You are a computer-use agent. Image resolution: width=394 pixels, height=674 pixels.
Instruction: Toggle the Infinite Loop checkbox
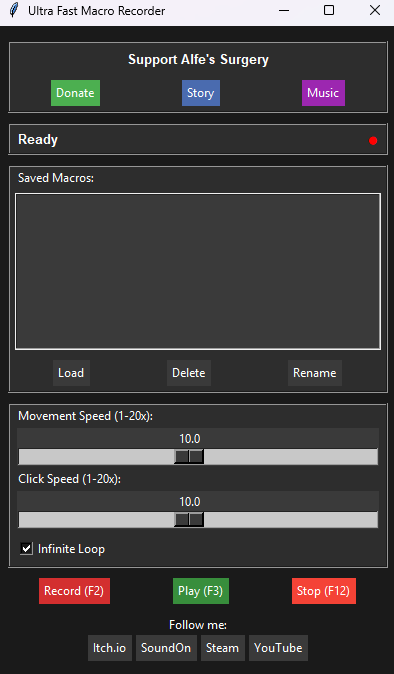[27, 548]
